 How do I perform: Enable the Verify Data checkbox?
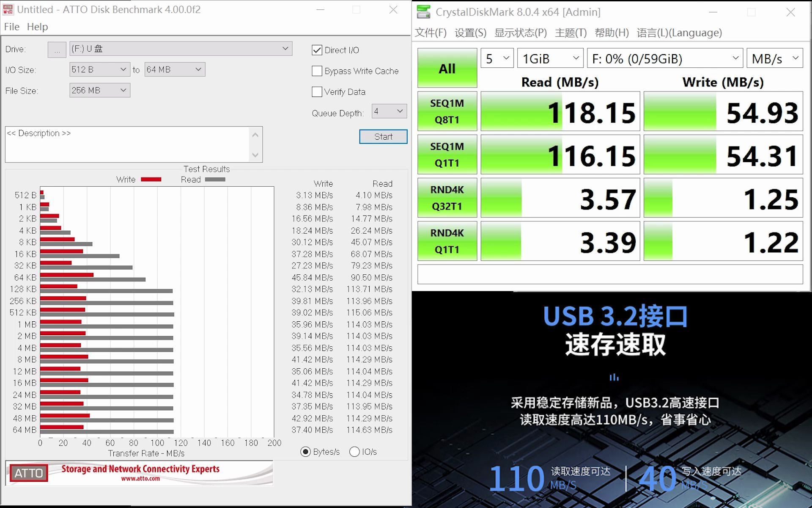point(317,91)
